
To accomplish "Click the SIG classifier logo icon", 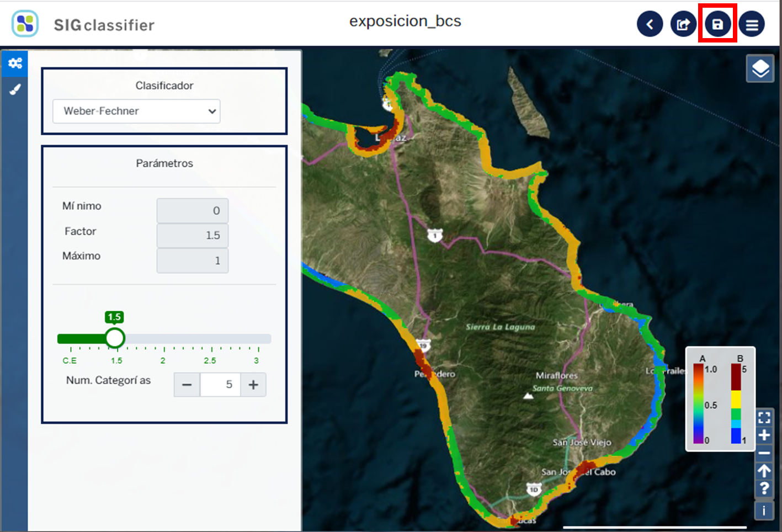I will tap(25, 24).
